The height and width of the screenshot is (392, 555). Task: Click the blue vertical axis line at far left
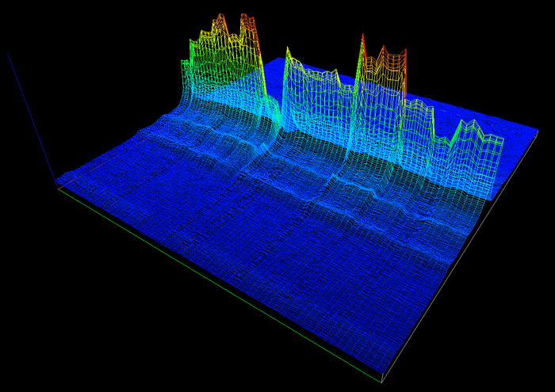pyautogui.click(x=30, y=115)
